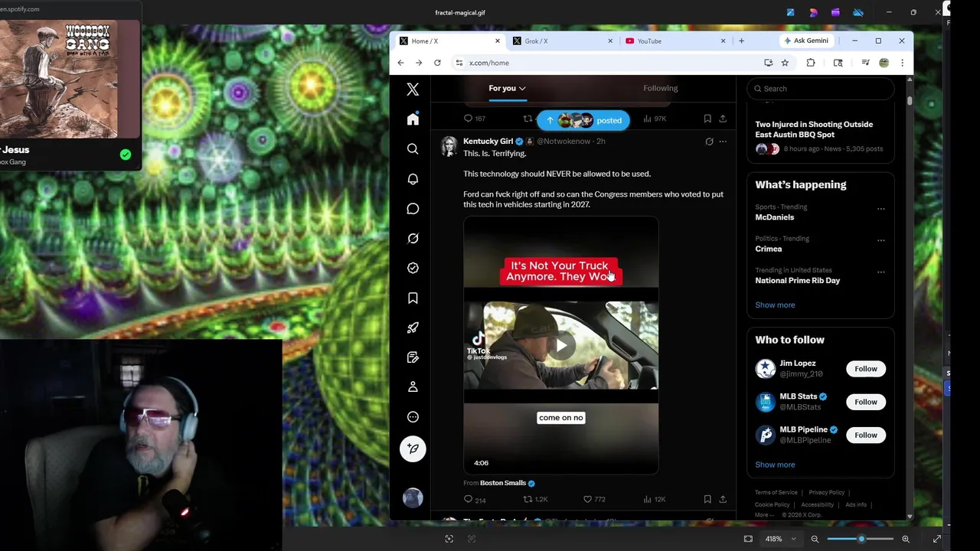Open options for Crimea trend
Viewport: 980px width, 551px height.
[880, 240]
